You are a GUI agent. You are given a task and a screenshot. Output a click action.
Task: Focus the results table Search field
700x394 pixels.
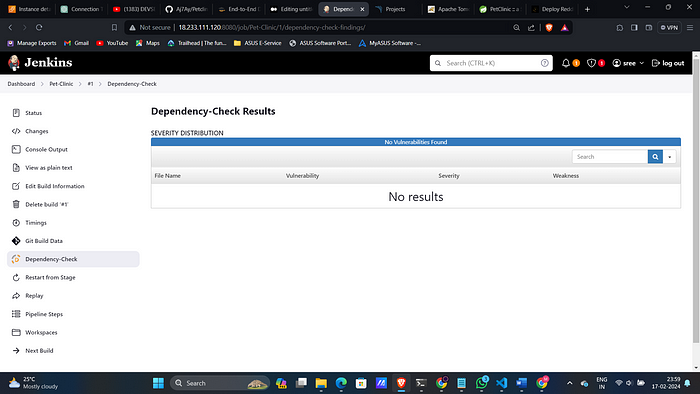610,157
